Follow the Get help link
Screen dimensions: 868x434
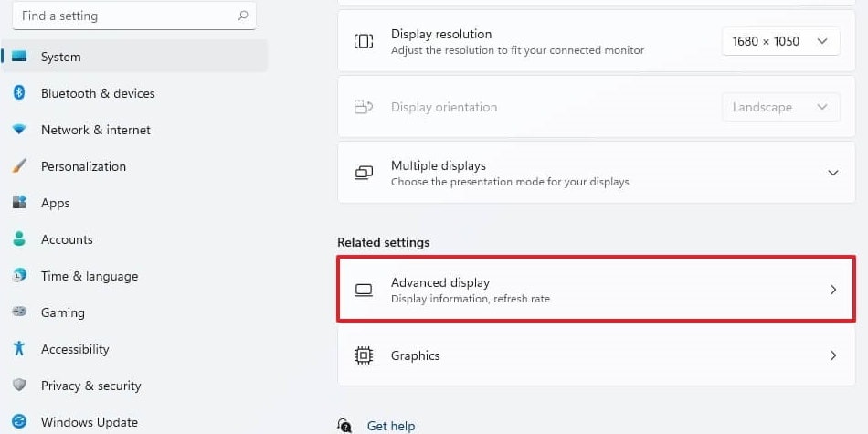[x=391, y=427]
